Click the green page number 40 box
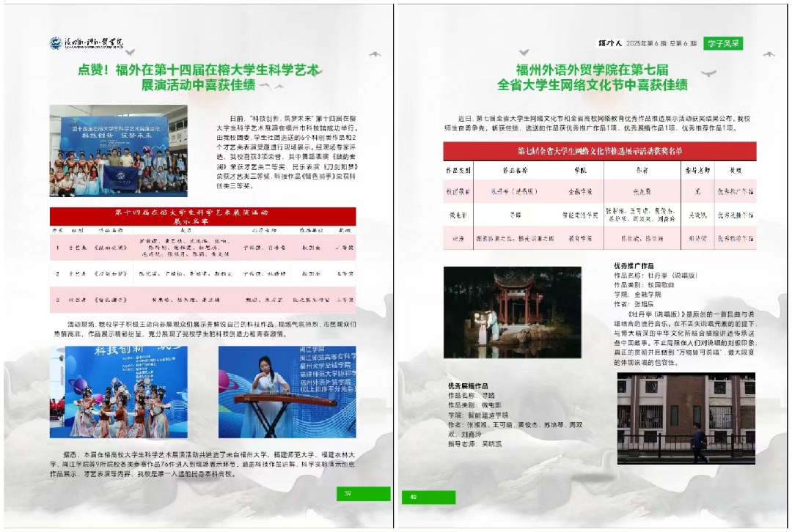The height and width of the screenshot is (532, 792). point(428,498)
